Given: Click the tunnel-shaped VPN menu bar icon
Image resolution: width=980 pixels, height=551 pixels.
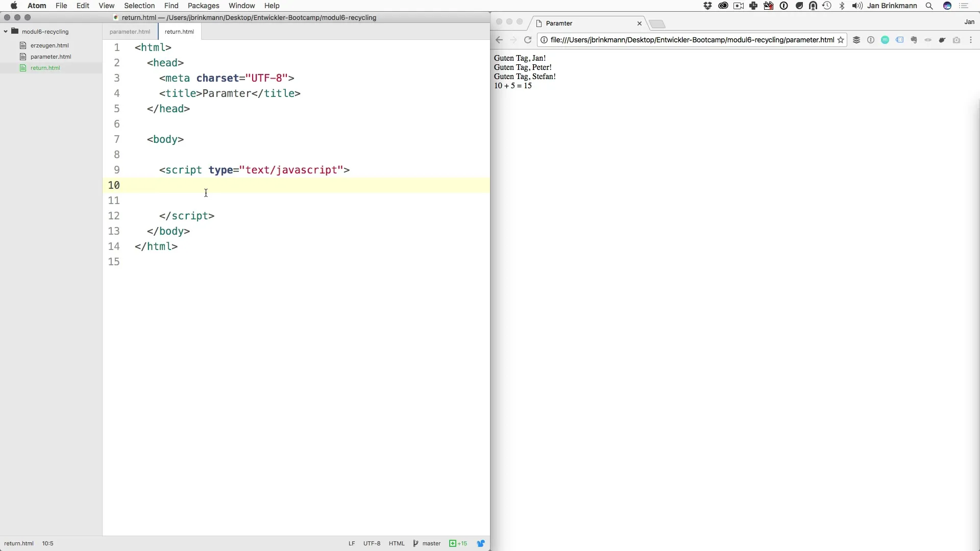Looking at the screenshot, I should pyautogui.click(x=813, y=6).
